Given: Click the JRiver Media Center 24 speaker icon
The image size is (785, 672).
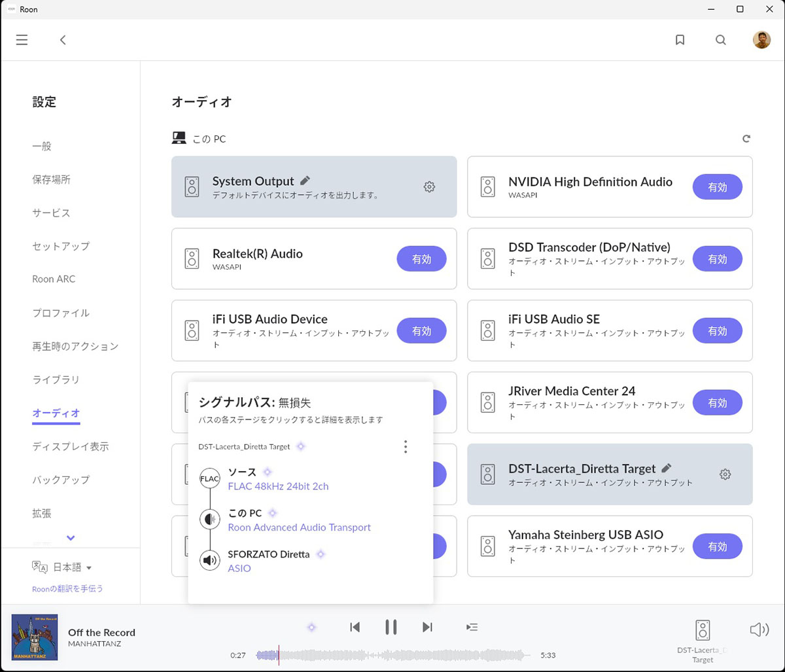Looking at the screenshot, I should click(488, 403).
